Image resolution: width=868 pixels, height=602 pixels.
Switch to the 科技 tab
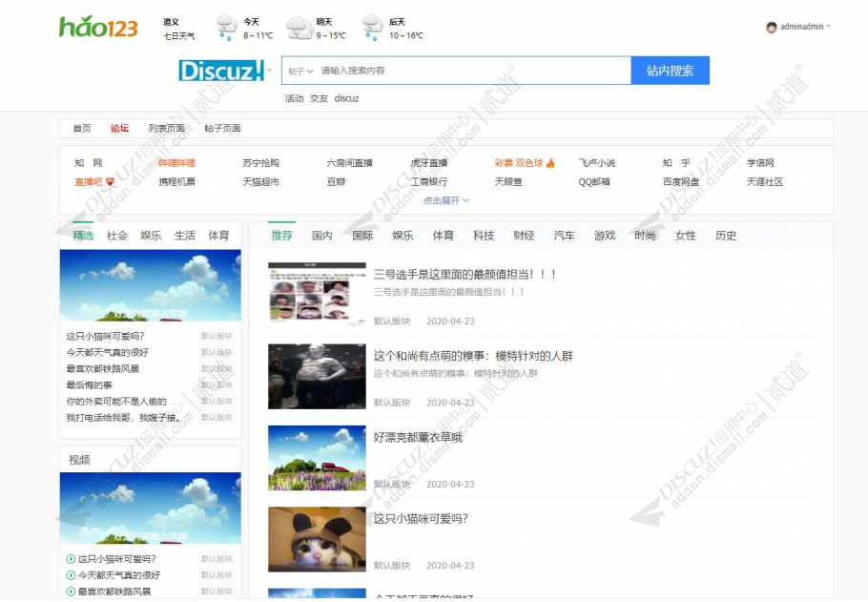484,236
